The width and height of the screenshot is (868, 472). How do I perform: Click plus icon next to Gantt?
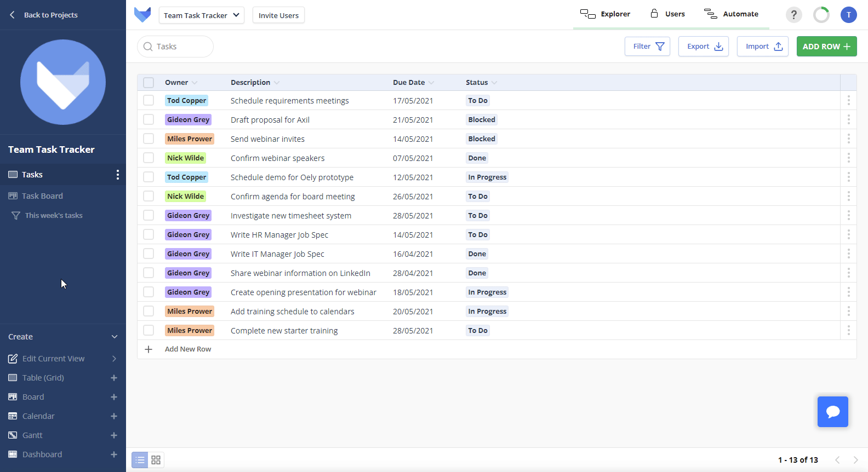point(114,435)
